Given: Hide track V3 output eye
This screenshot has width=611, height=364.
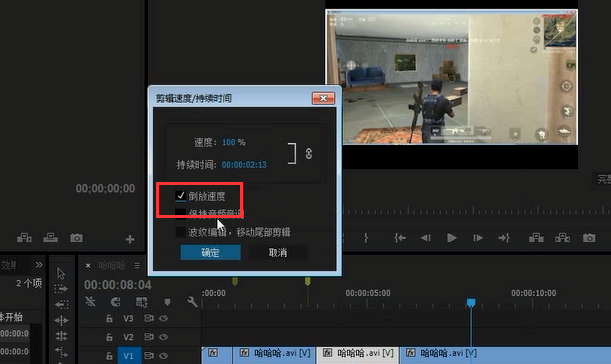Looking at the screenshot, I should [164, 318].
